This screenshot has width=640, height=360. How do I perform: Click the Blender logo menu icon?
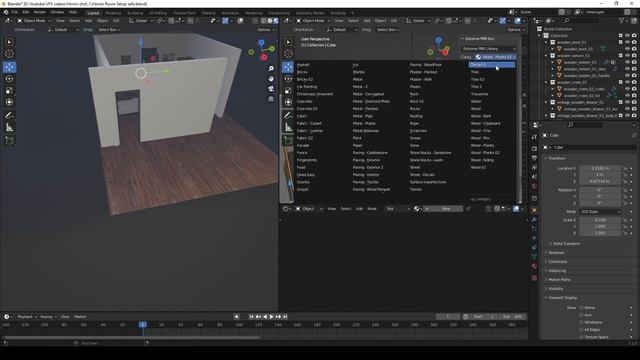pyautogui.click(x=6, y=12)
